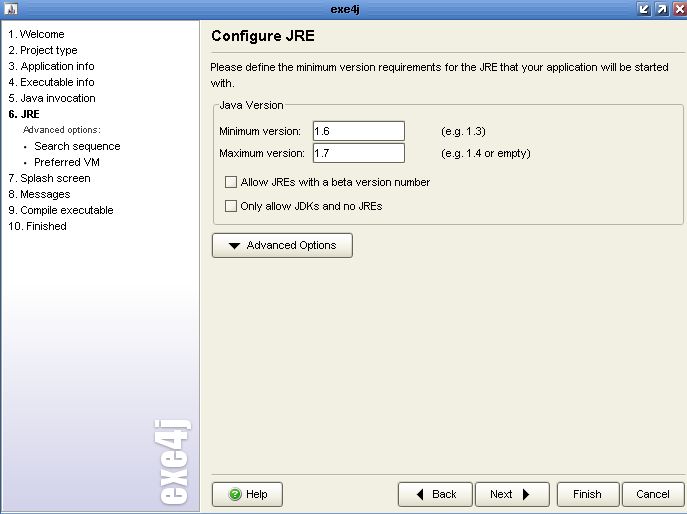The height and width of the screenshot is (514, 687).
Task: Go to step 1. Welcome
Action: coord(36,34)
